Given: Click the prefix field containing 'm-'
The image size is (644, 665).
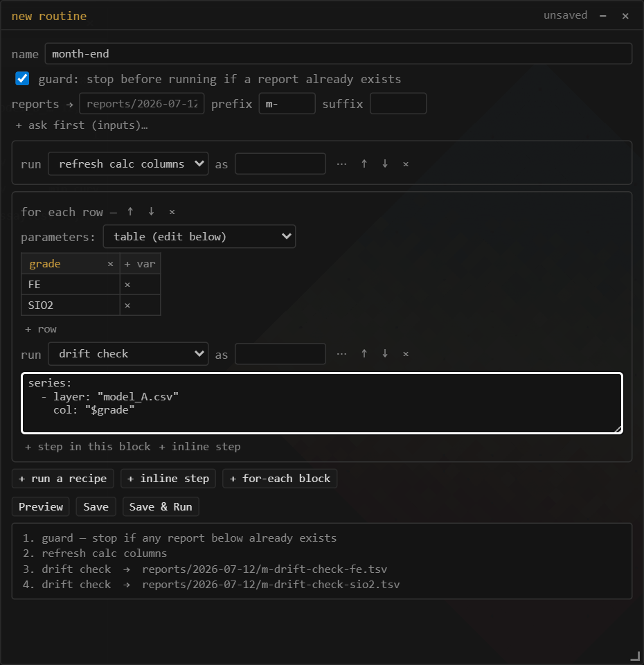Looking at the screenshot, I should coord(287,103).
